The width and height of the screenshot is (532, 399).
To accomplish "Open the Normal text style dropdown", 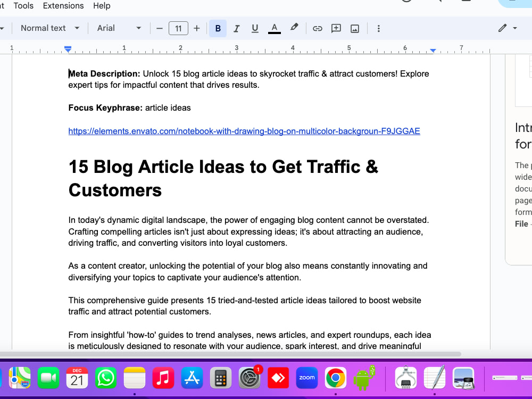I will [50, 28].
